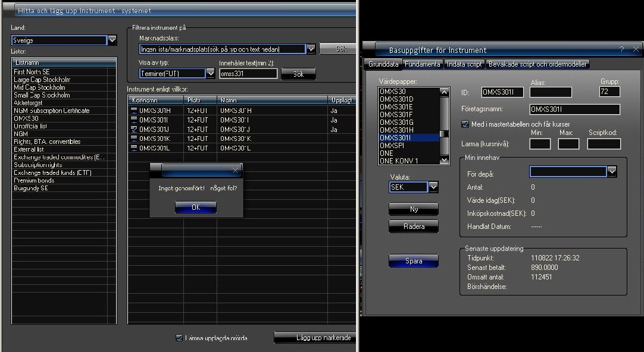Image resolution: width=644 pixels, height=352 pixels.
Task: Click the Spara button
Action: pyautogui.click(x=413, y=261)
